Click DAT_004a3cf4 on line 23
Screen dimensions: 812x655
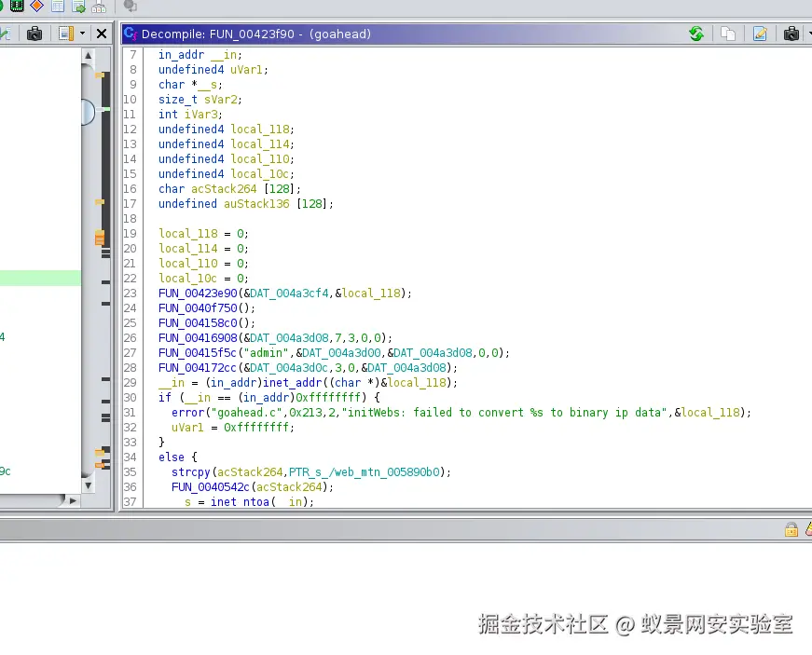(290, 293)
